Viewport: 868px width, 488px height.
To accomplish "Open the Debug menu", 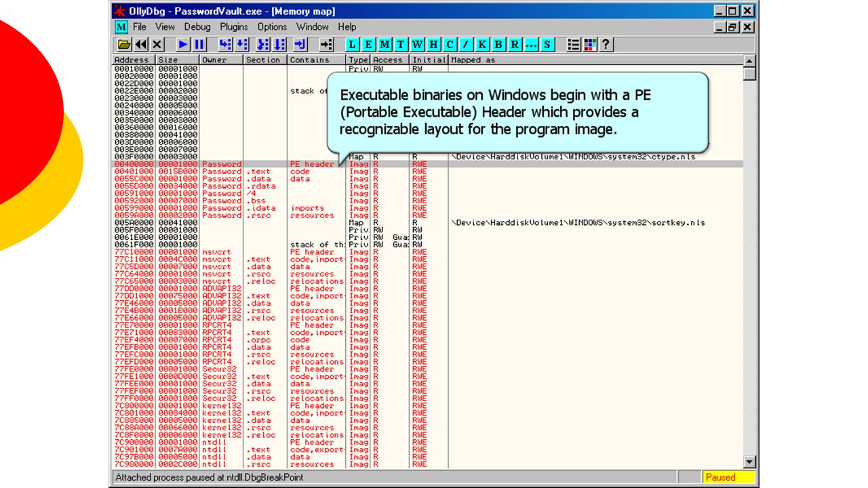I will coord(197,27).
